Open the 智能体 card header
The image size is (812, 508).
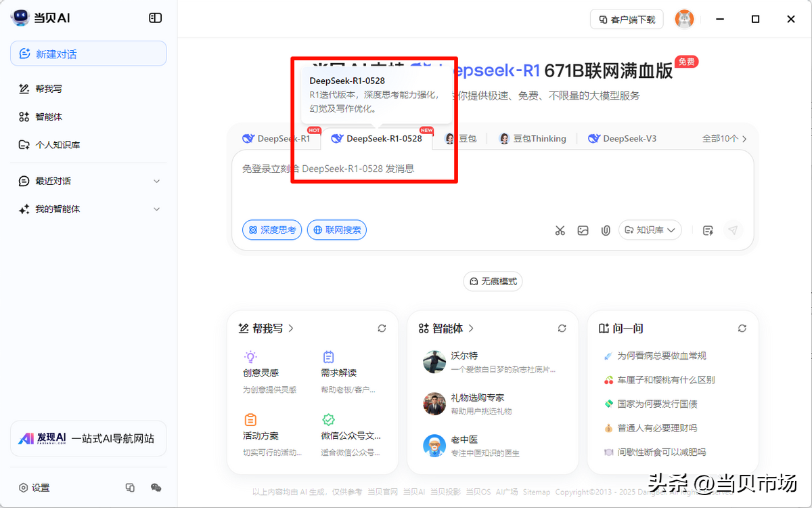coord(446,329)
